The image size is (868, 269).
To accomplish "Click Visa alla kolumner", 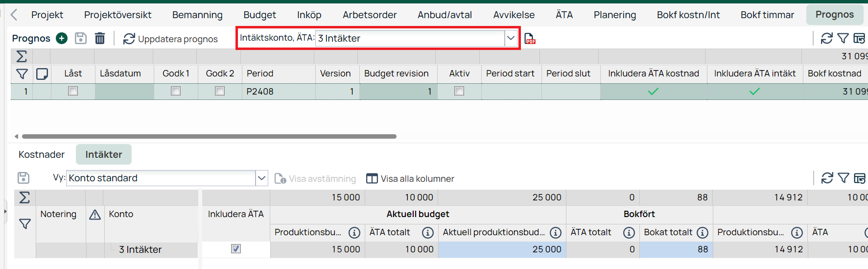I will [x=410, y=178].
